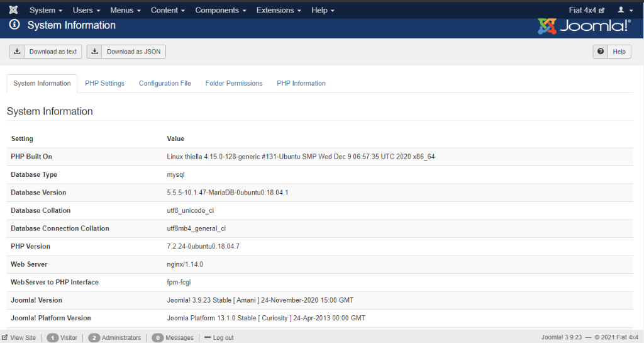644x343 pixels.
Task: Click the download icon beside Download as text
Action: [17, 52]
